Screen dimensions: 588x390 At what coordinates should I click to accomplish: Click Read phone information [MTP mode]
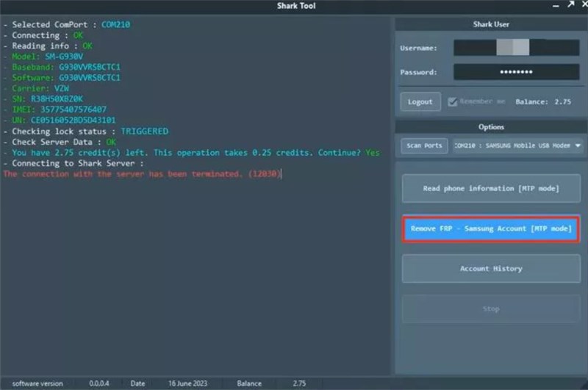(x=490, y=189)
